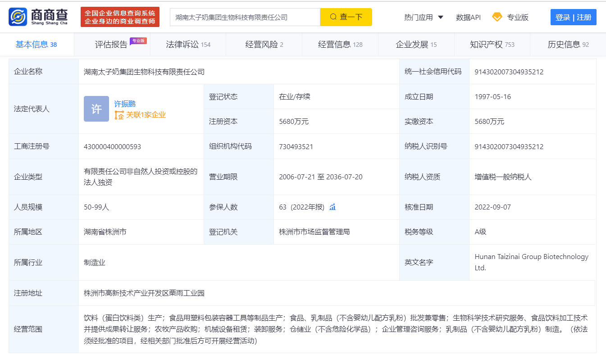Click the 关联1家企业 relation icon
This screenshot has width=606, height=364.
(119, 115)
